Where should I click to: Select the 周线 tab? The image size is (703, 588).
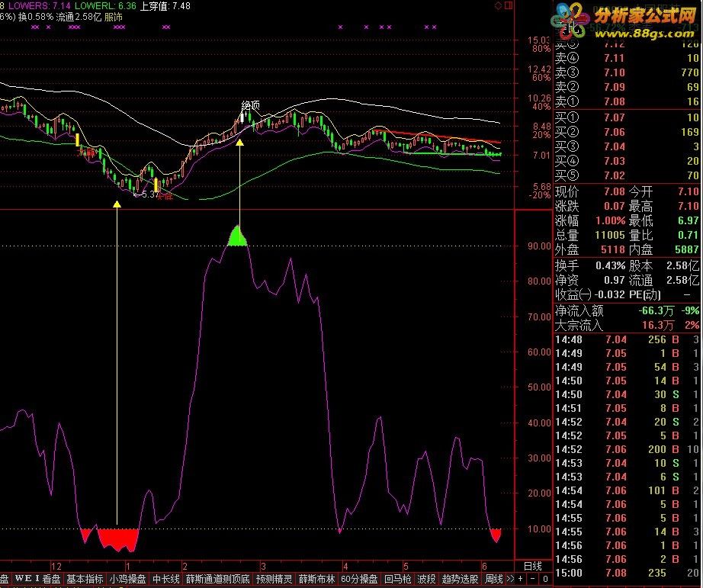pos(493,579)
